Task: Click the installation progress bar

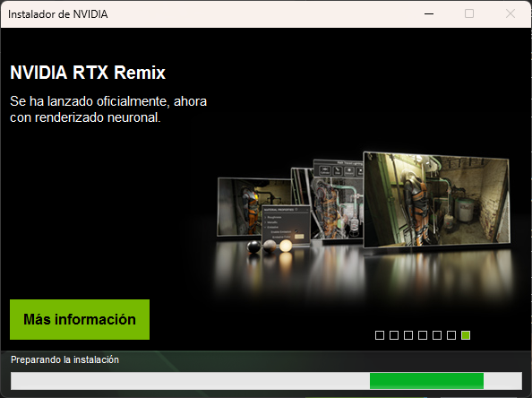Action: click(x=266, y=381)
